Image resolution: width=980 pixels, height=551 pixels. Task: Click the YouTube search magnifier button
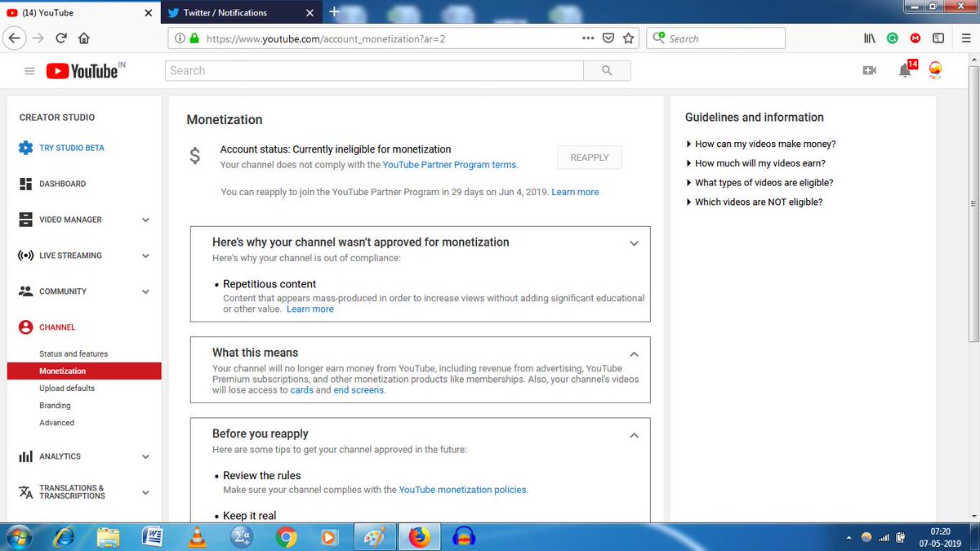(607, 71)
